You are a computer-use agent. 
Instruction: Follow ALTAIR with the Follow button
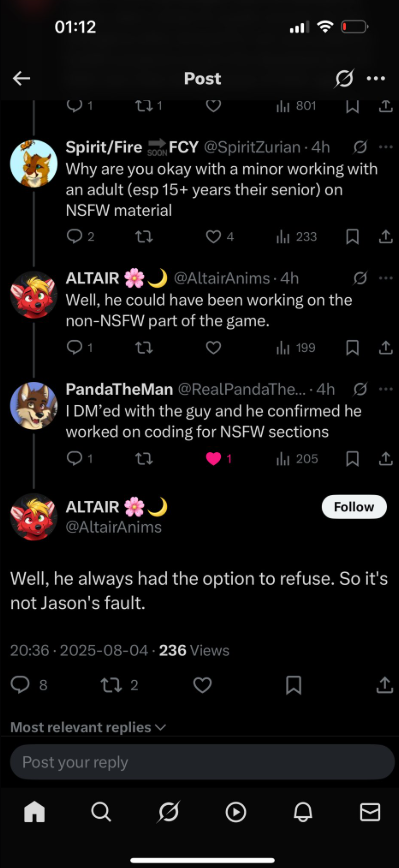[x=354, y=507]
